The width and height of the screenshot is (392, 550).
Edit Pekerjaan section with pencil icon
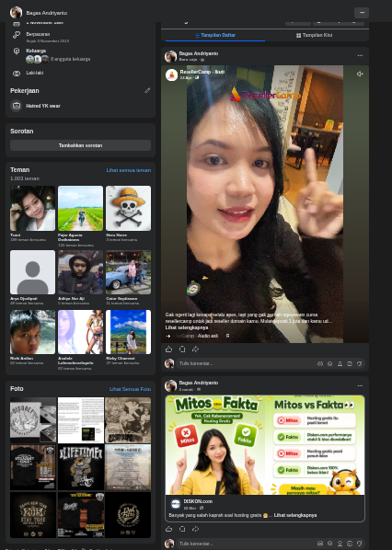pos(147,90)
